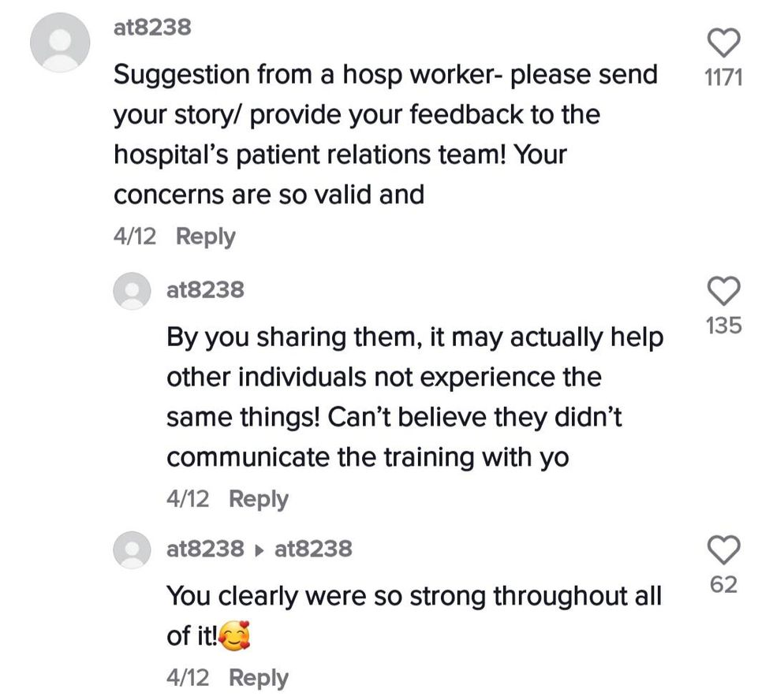Click the replied-to at8238 name after the arrow

[313, 549]
